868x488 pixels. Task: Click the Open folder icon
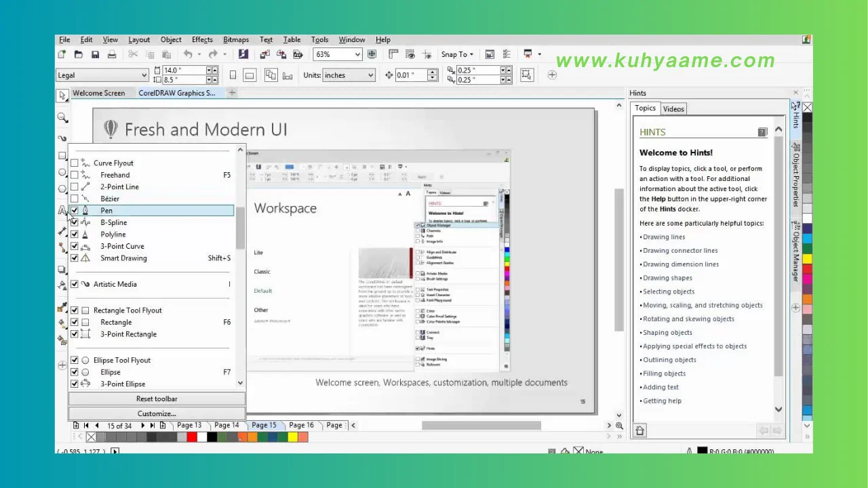pos(79,54)
